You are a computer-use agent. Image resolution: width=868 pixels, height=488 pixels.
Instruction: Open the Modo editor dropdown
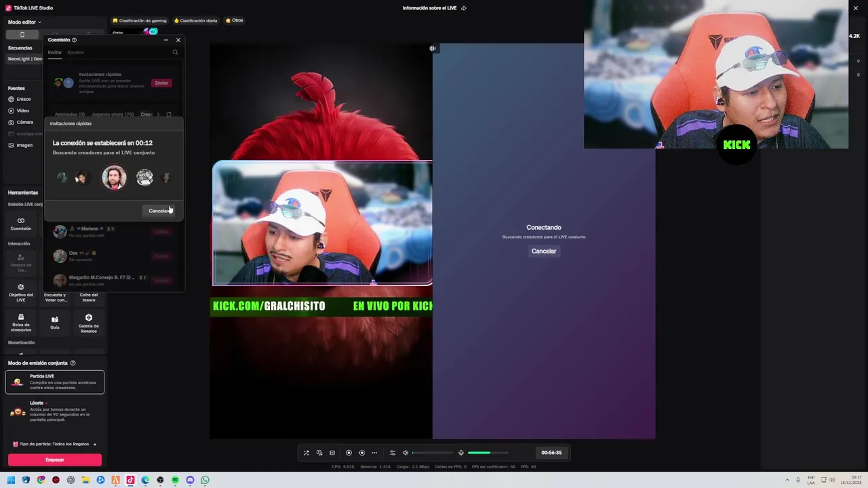(24, 22)
